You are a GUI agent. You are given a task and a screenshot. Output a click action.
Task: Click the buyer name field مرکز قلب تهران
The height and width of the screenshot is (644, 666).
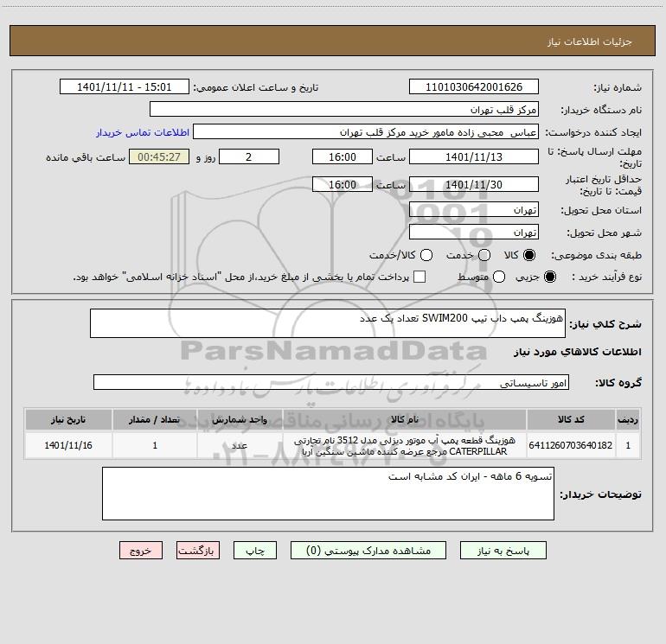point(344,110)
